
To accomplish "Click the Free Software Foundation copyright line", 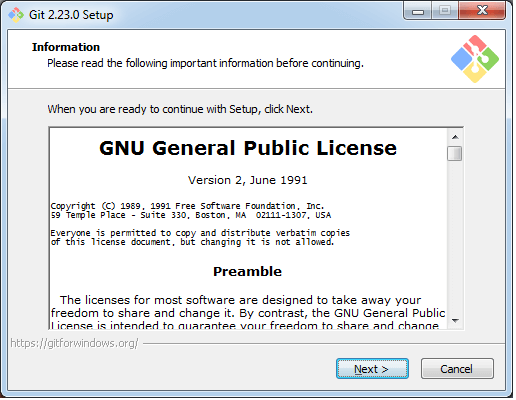I will click(187, 206).
